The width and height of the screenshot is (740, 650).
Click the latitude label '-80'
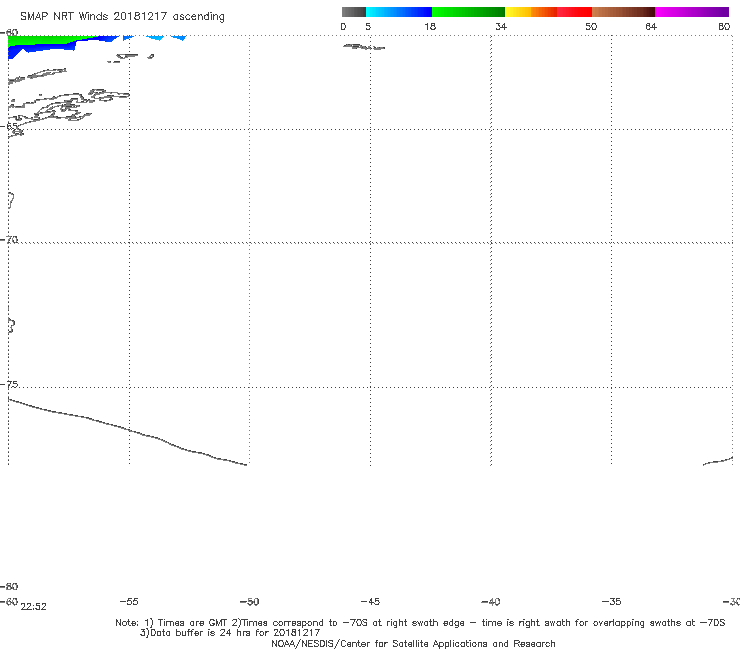9,587
